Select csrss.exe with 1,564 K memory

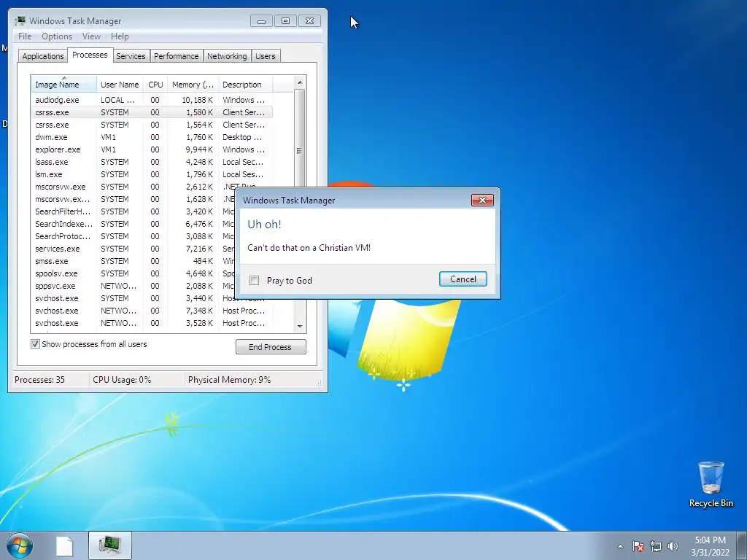click(152, 125)
